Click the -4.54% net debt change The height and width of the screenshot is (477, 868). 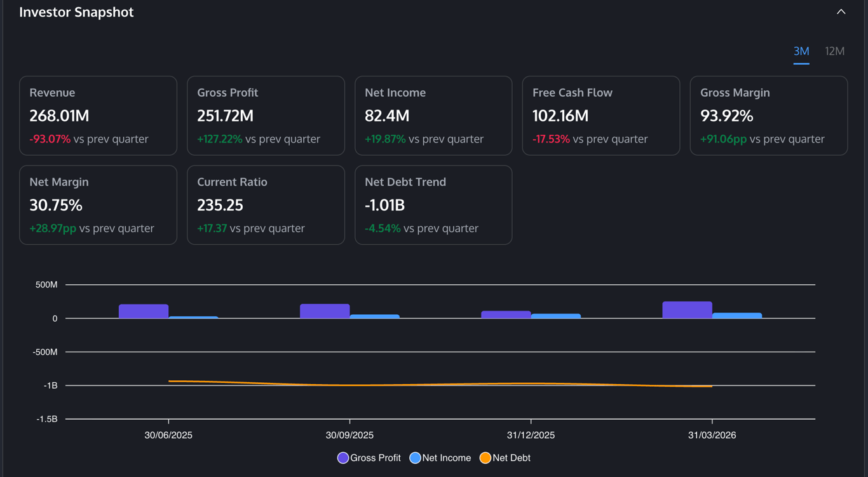pos(383,228)
